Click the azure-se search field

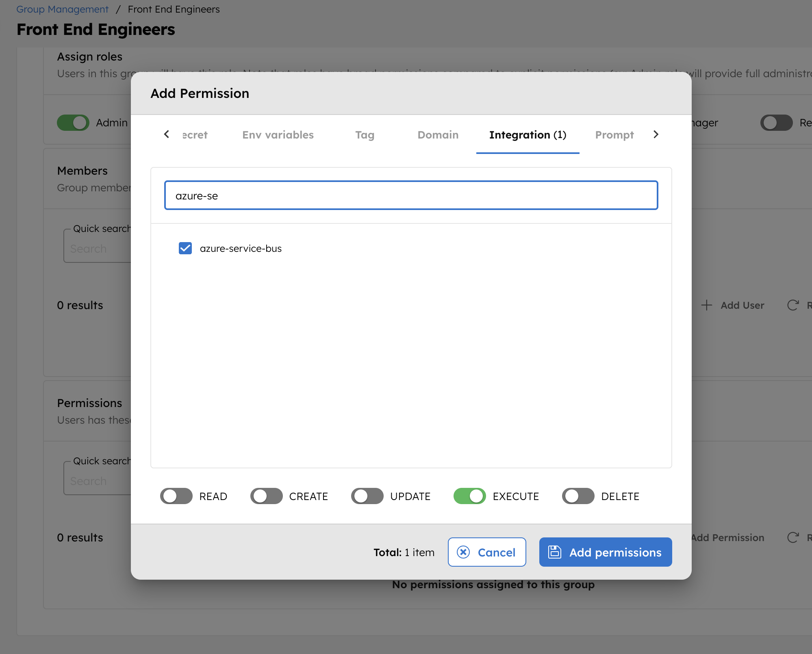pos(411,195)
